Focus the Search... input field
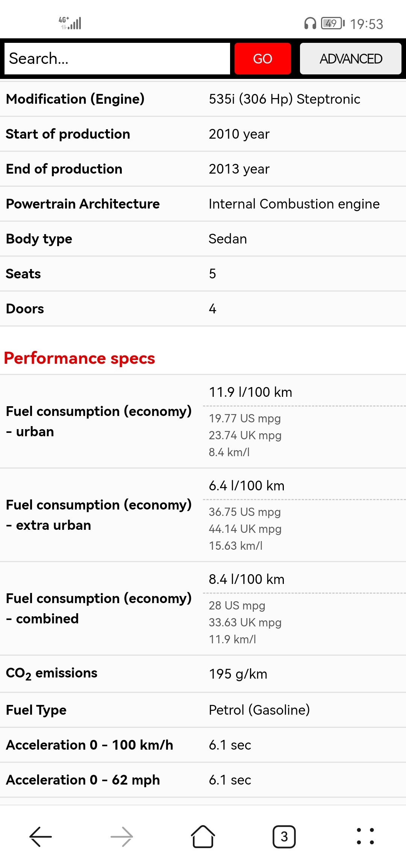This screenshot has height=868, width=406. pos(117,59)
